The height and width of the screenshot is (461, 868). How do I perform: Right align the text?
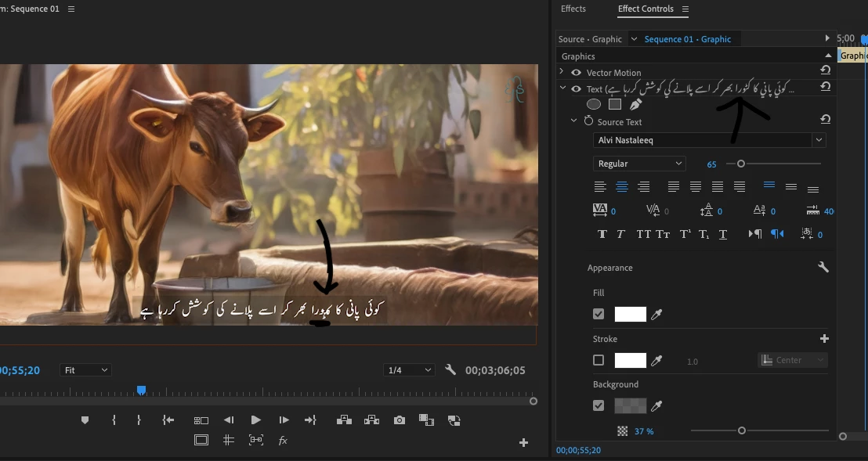643,187
